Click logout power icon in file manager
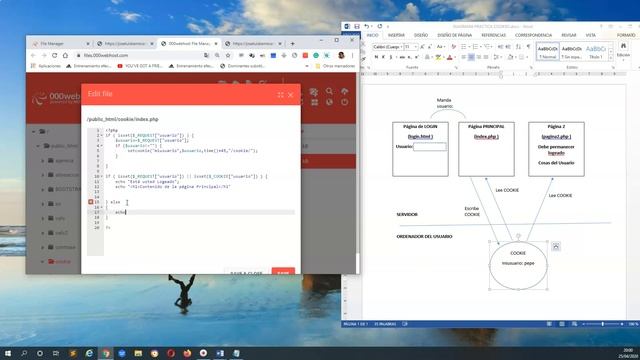 344,102
